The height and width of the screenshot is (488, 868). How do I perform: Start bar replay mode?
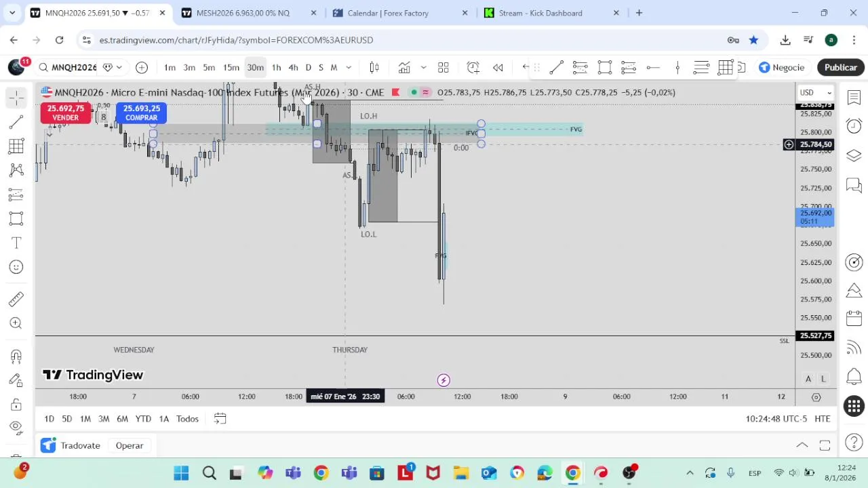pos(498,67)
